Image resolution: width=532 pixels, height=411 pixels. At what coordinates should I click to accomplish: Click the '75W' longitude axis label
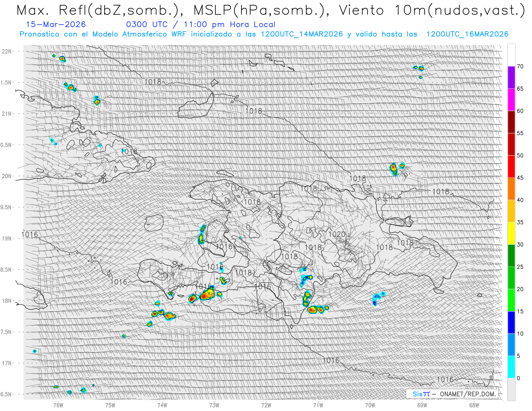click(110, 405)
